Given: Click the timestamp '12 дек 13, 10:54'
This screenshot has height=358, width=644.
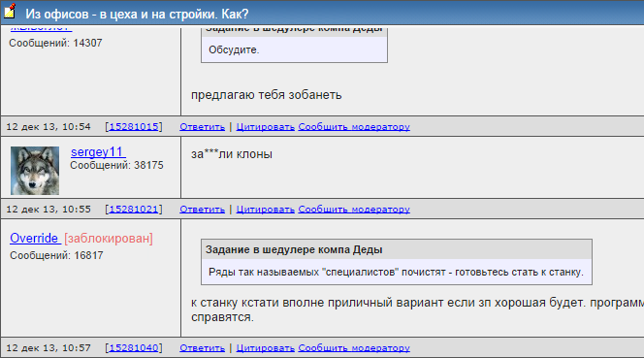Looking at the screenshot, I should (x=48, y=126).
